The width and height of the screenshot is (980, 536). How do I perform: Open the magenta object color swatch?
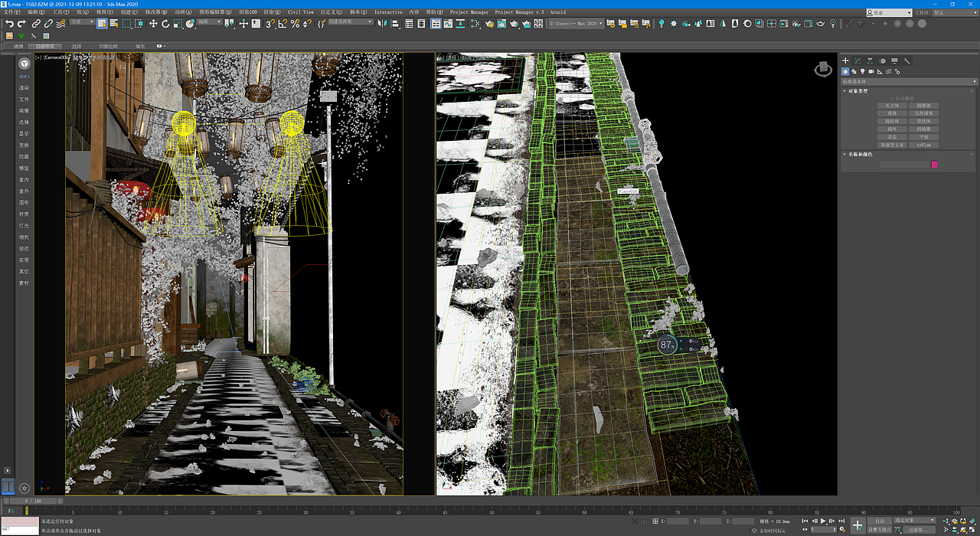934,165
